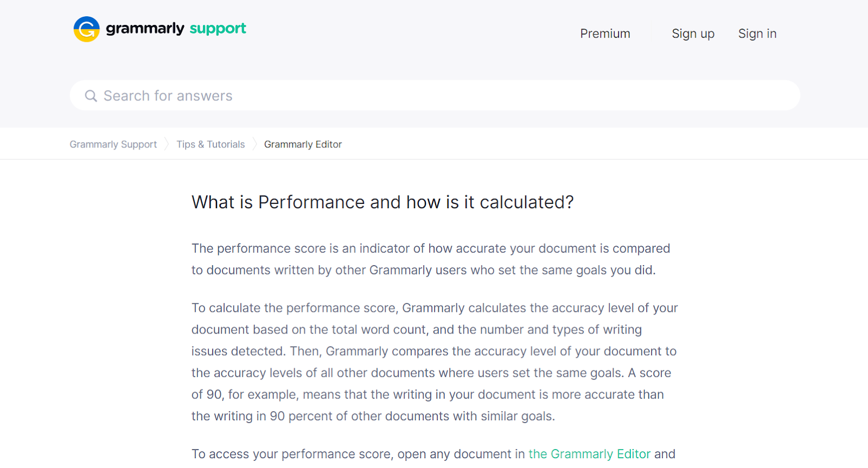The height and width of the screenshot is (468, 868).
Task: Click the paragraph starting 'The performance score is'
Action: 431,259
